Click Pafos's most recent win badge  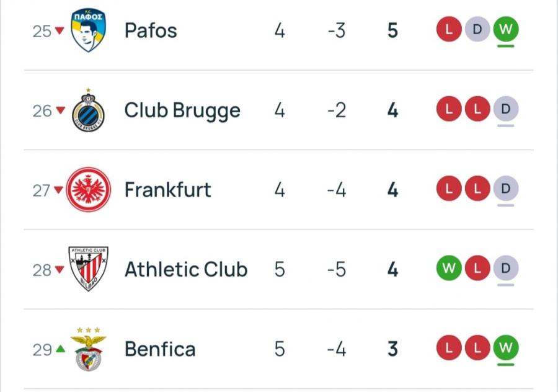(x=505, y=30)
